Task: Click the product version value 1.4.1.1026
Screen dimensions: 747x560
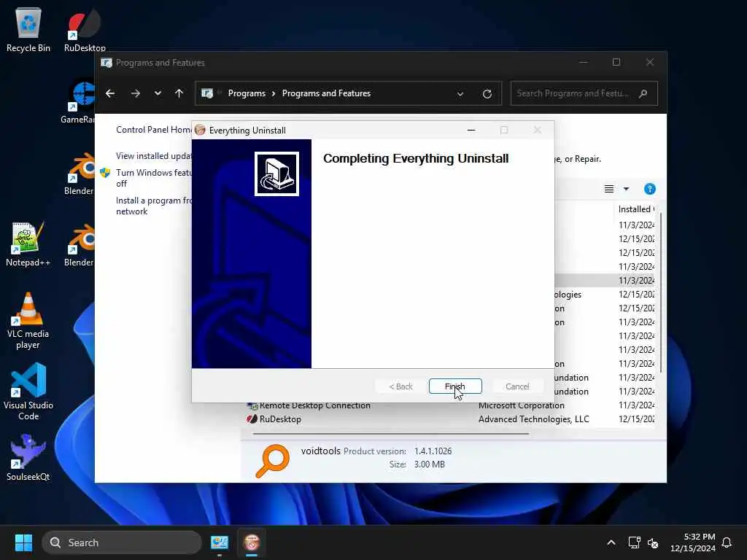Action: pos(433,451)
